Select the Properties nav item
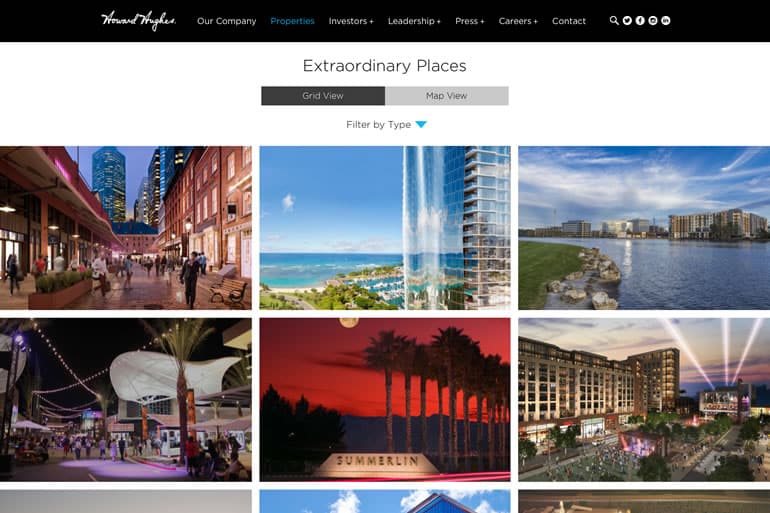Viewport: 770px width, 513px height. pyautogui.click(x=292, y=21)
